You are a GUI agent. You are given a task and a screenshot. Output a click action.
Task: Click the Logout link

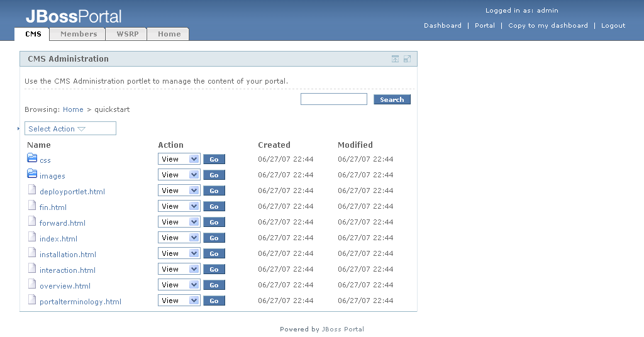click(x=613, y=26)
